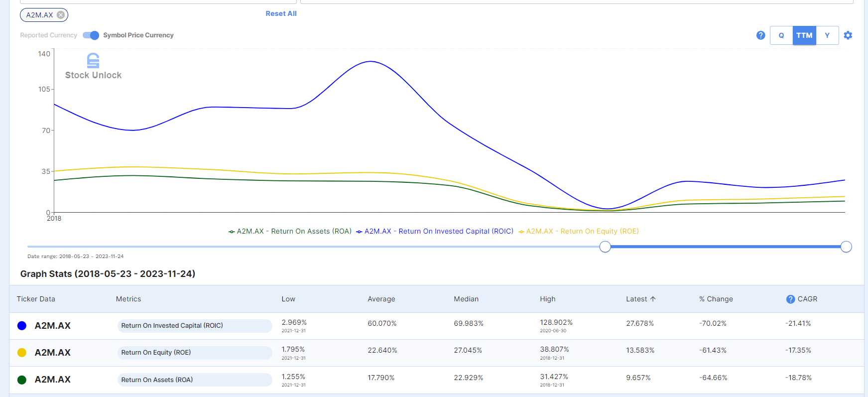
Task: Toggle Return On Invested Capital legend series
Action: point(435,231)
